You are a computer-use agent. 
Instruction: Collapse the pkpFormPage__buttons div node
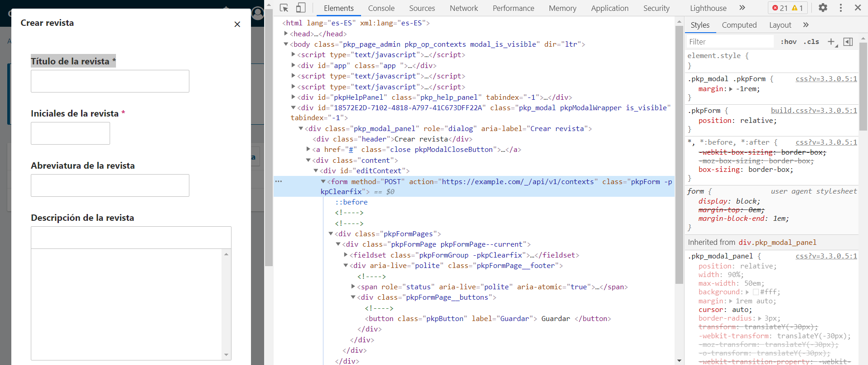353,297
